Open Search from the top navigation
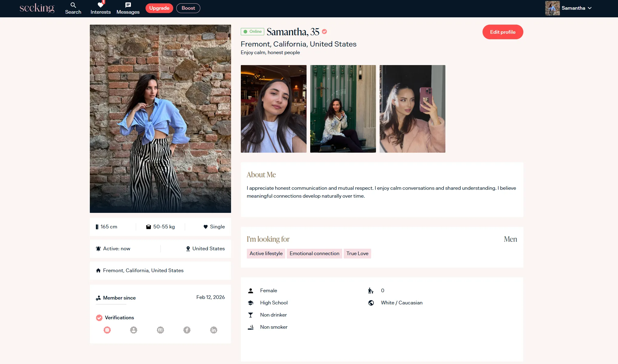The height and width of the screenshot is (364, 618). click(x=73, y=8)
